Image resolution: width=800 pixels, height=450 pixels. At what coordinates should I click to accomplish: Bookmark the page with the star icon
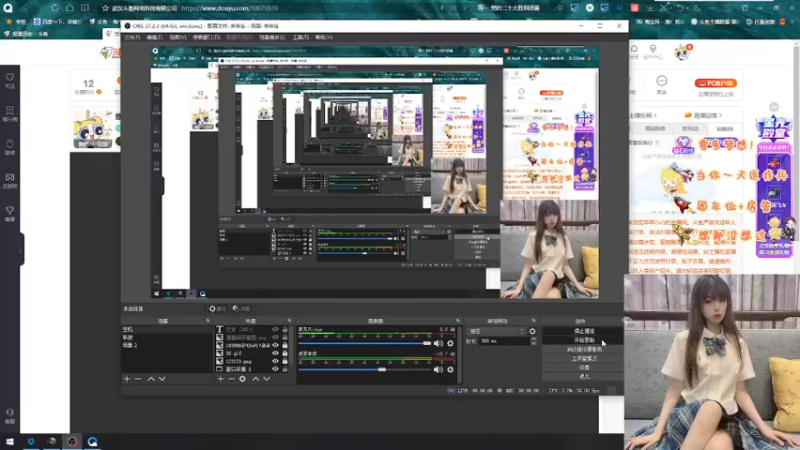105,8
